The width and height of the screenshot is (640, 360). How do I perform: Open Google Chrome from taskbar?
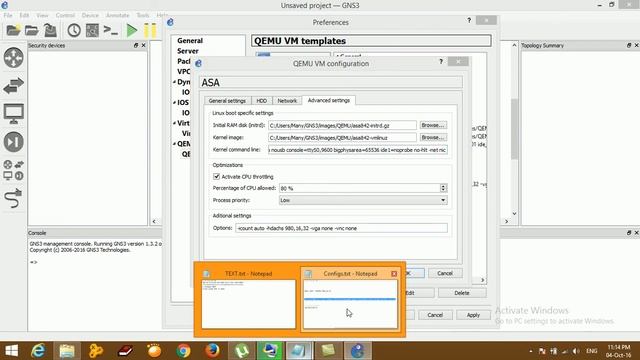(183, 351)
